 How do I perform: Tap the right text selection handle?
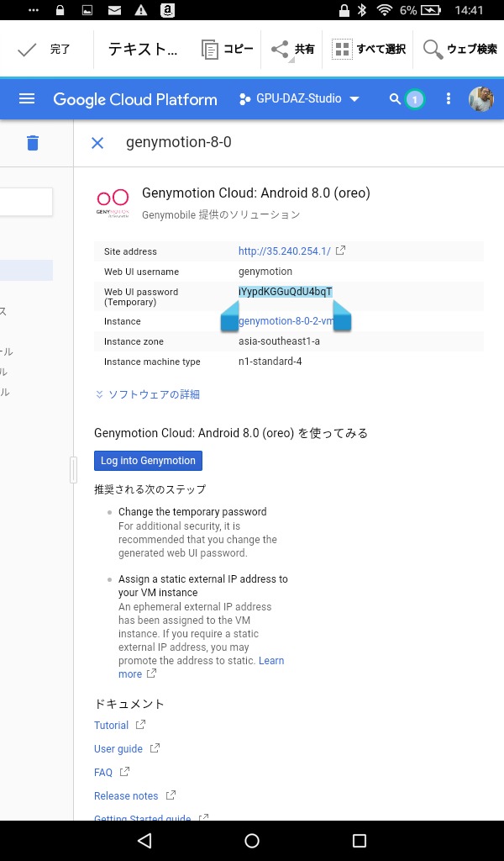click(x=342, y=317)
